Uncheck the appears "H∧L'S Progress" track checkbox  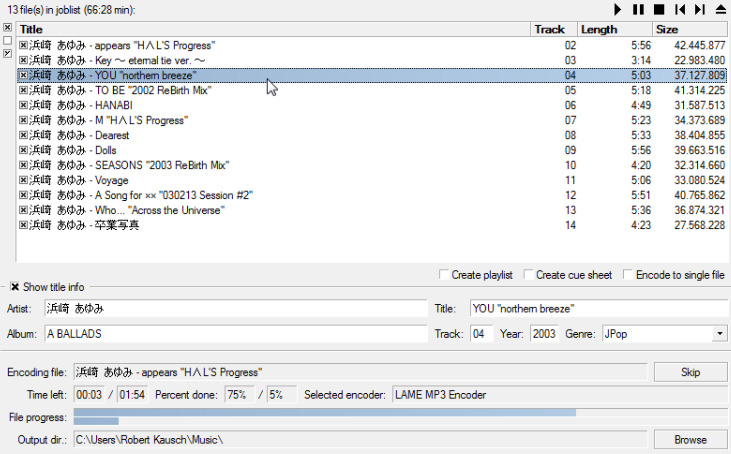(23, 45)
